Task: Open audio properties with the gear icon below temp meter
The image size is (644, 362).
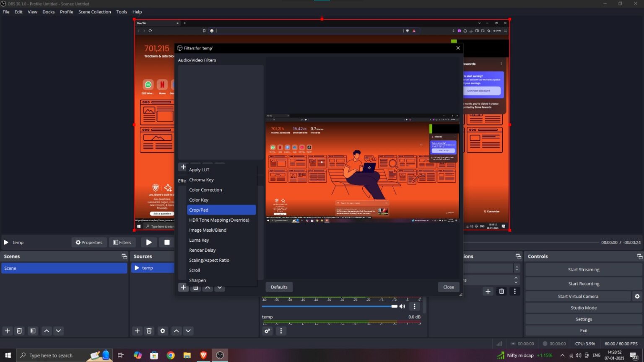Action: [267, 331]
